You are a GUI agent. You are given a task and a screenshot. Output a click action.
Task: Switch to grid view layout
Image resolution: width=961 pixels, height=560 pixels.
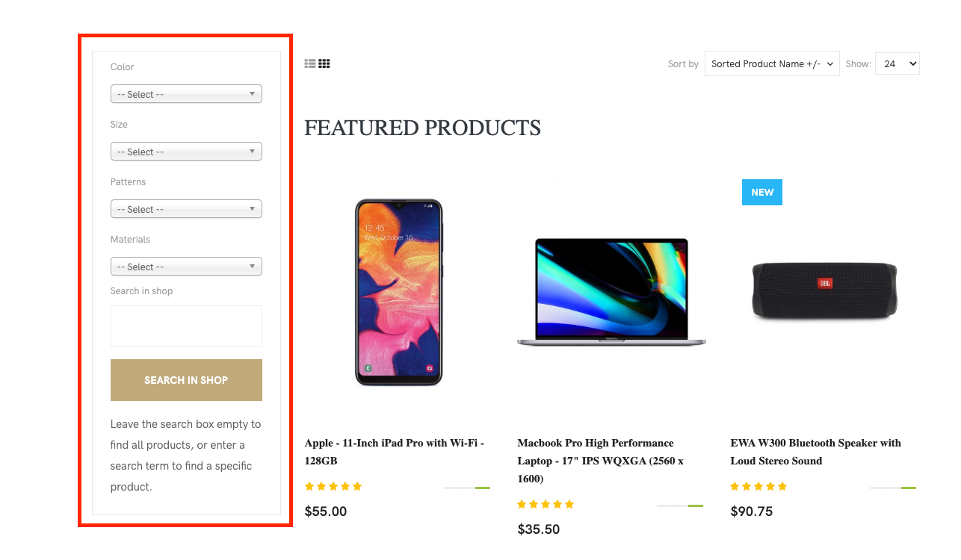[324, 63]
